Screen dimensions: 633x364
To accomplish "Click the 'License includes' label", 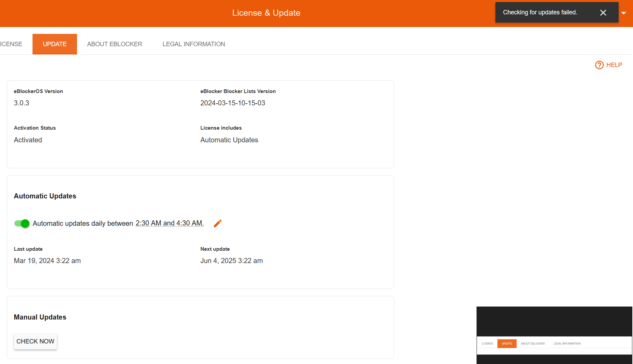I will (221, 128).
